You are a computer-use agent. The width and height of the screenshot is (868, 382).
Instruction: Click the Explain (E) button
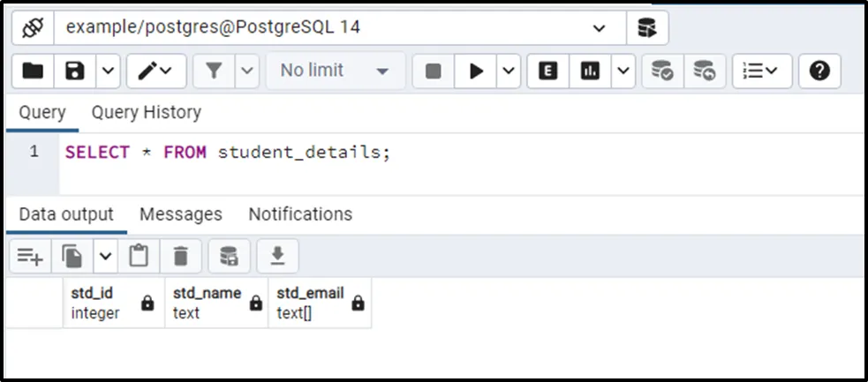click(x=548, y=71)
